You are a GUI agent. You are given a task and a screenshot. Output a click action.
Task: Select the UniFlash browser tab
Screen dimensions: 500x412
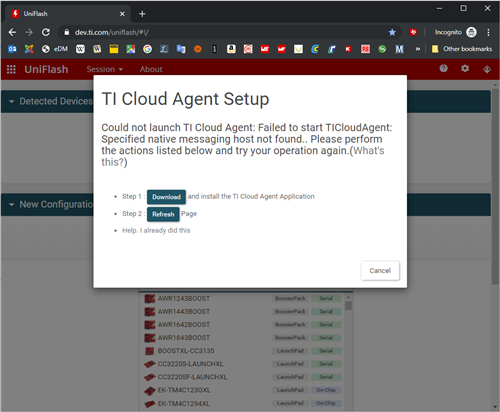[x=68, y=14]
